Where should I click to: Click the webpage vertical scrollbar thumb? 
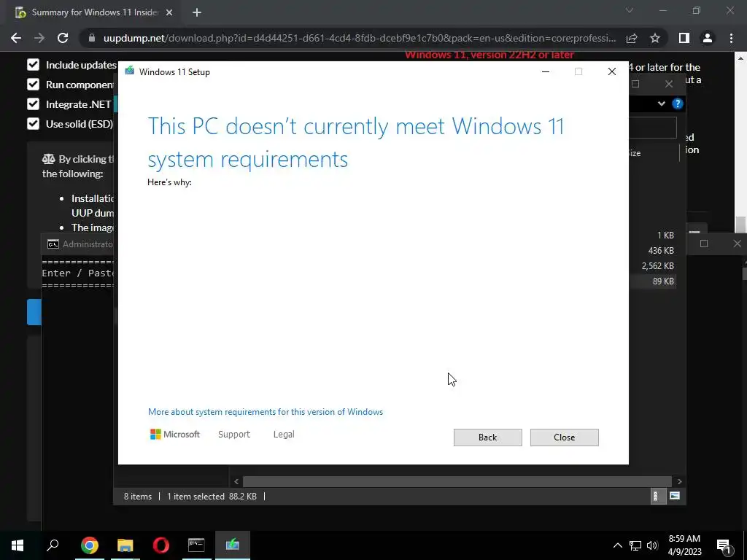[740, 224]
